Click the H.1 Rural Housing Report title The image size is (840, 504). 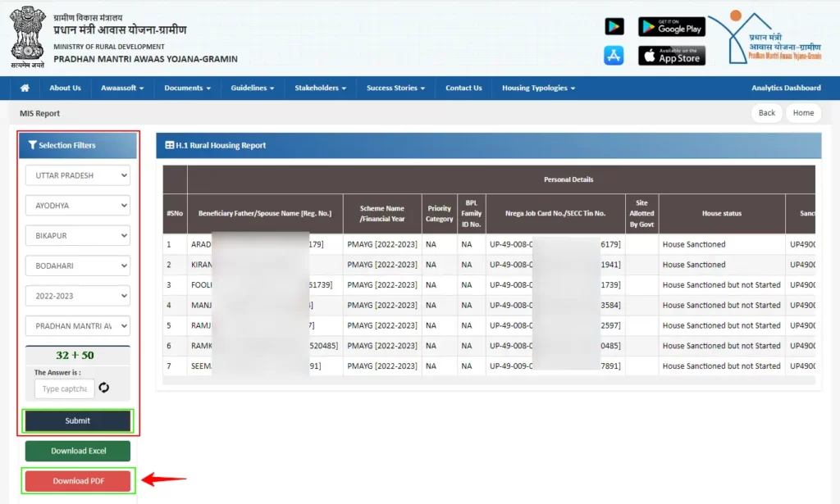click(221, 145)
